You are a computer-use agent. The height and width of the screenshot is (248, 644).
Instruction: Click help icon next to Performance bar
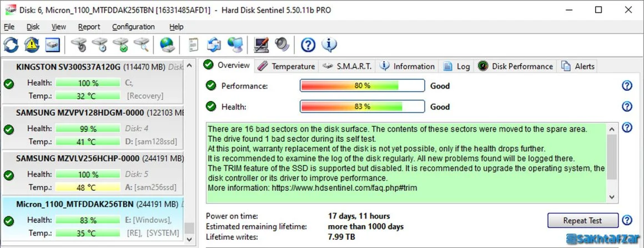click(x=627, y=86)
